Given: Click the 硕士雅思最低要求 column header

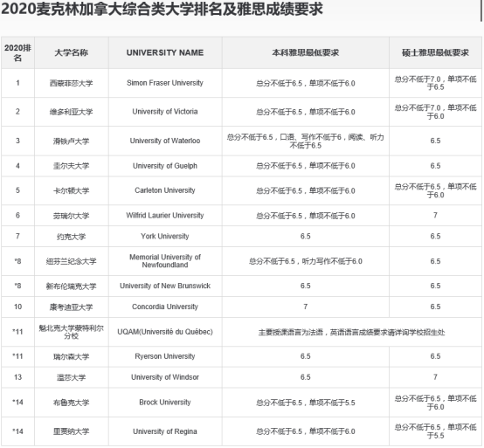Looking at the screenshot, I should [x=435, y=52].
